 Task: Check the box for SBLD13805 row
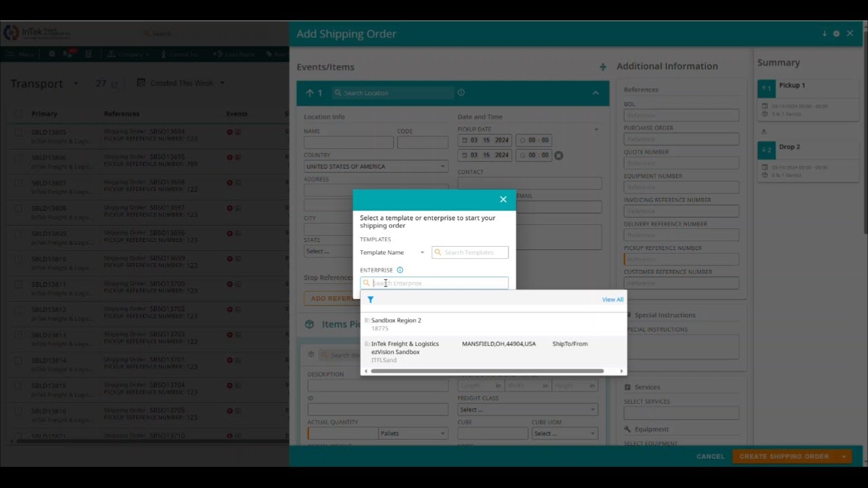point(19,132)
